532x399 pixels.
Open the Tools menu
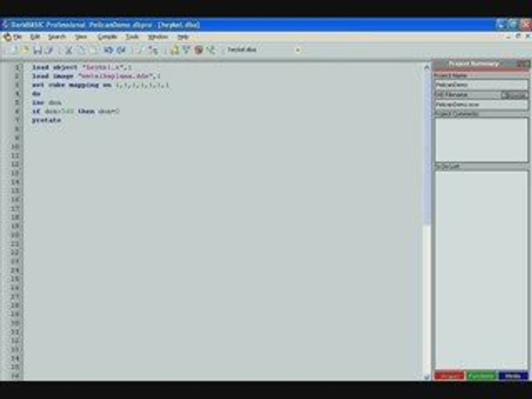click(x=132, y=37)
